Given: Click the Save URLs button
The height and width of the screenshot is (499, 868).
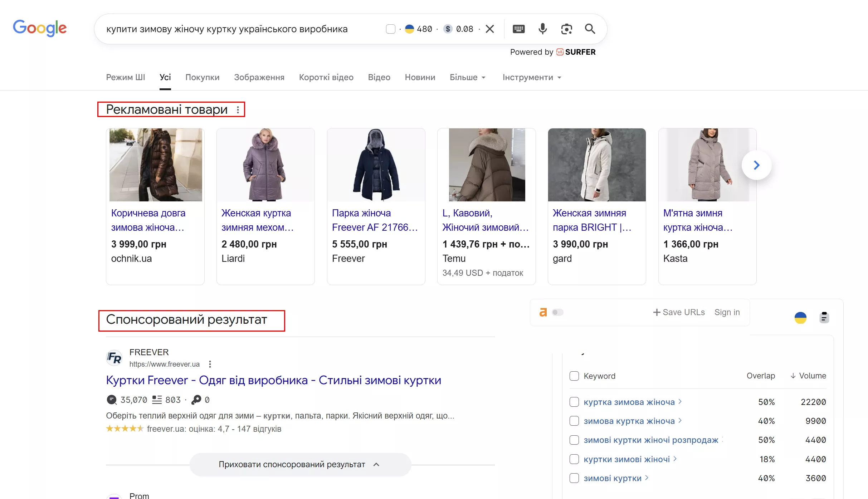Looking at the screenshot, I should (679, 312).
